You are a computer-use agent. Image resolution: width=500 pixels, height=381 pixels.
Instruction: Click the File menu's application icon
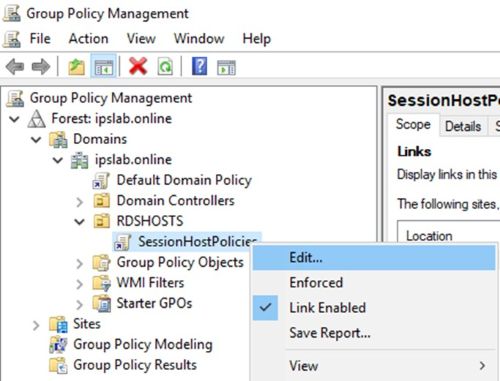[x=12, y=39]
